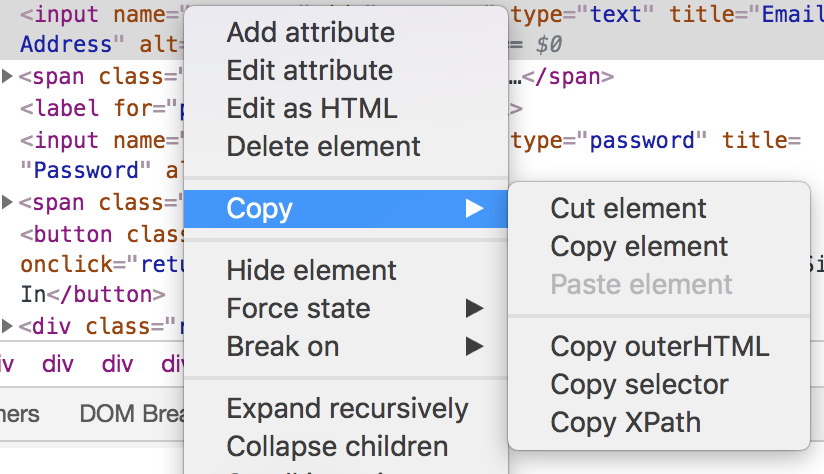Choose Copy XPath option
Screen dimensions: 824x474
coord(659,423)
